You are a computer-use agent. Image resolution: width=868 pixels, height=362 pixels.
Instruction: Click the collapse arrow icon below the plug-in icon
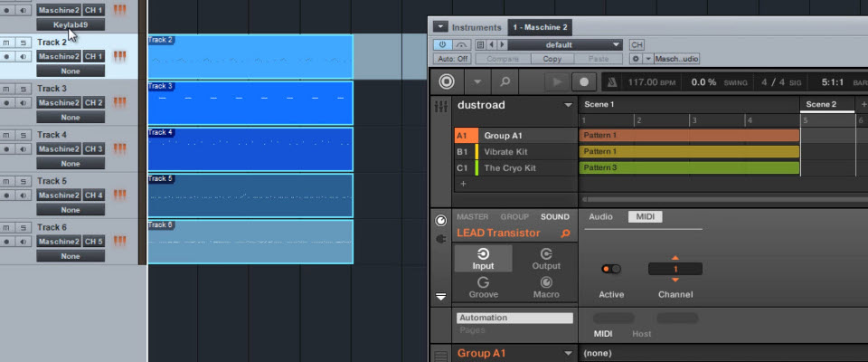440,297
